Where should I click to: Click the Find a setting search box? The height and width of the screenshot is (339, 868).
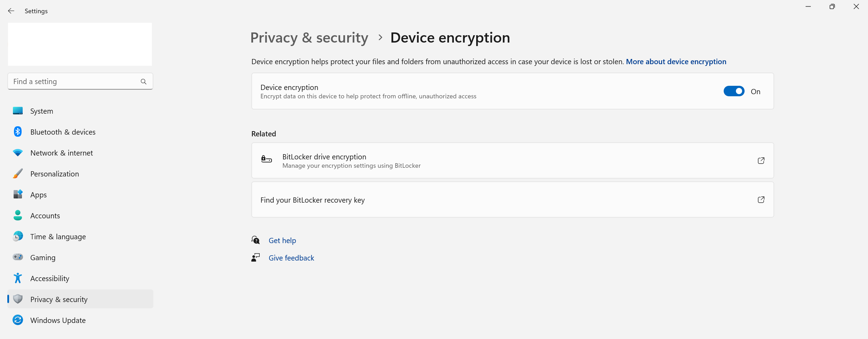pyautogui.click(x=75, y=82)
